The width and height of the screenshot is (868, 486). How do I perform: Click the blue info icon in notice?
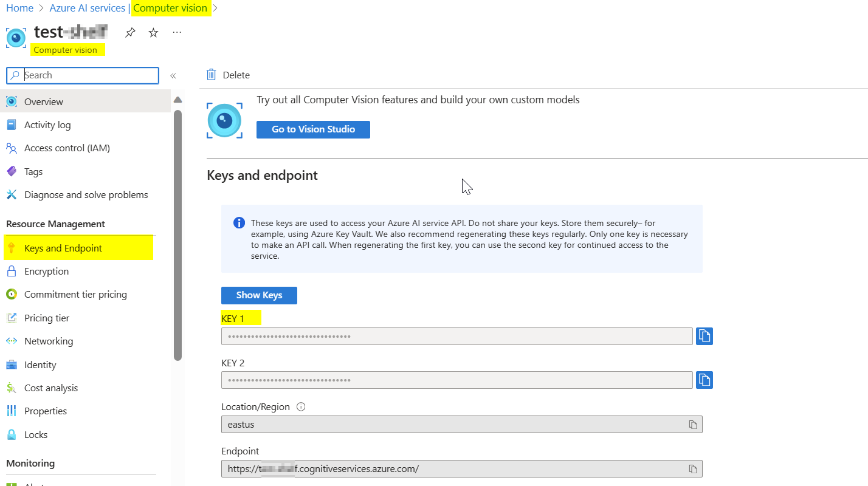point(239,222)
